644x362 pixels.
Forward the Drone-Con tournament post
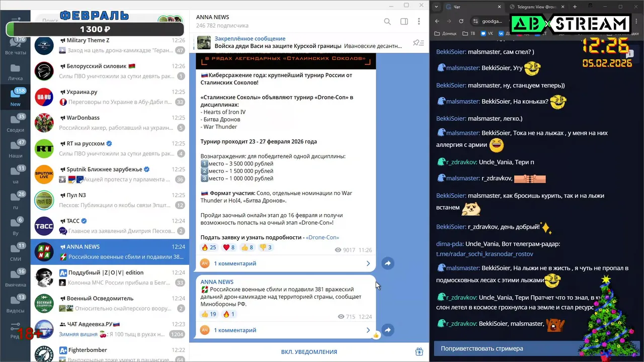coord(387,263)
